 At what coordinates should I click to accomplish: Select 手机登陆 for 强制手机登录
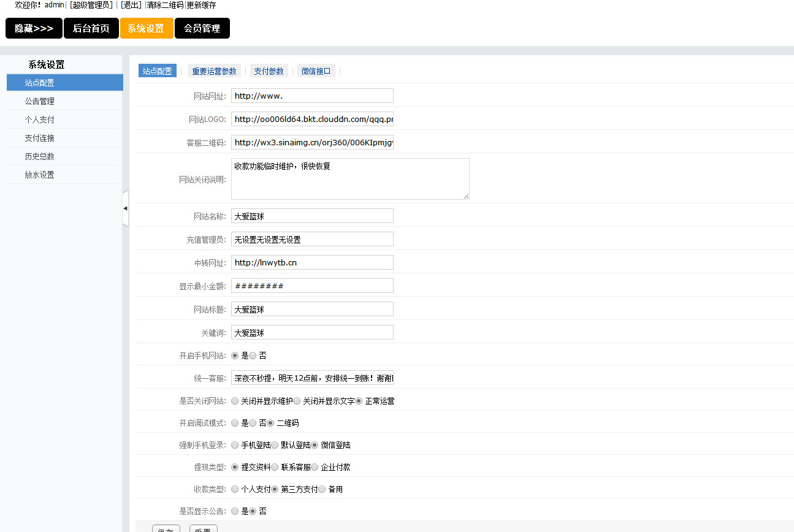click(235, 445)
